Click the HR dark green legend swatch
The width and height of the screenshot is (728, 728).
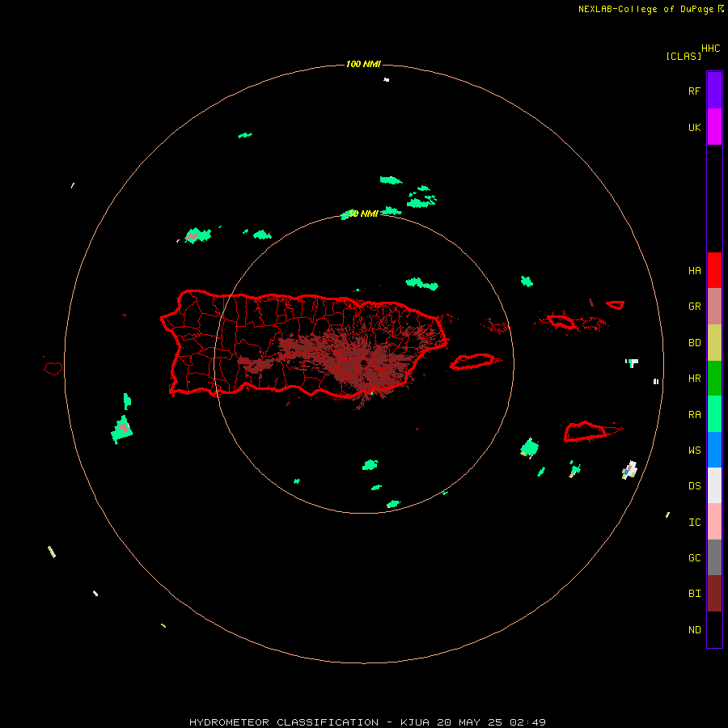click(x=714, y=379)
